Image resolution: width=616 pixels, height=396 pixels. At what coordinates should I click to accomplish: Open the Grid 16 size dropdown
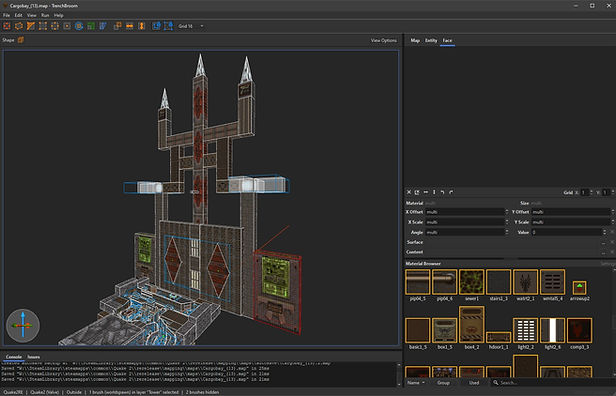[x=191, y=26]
